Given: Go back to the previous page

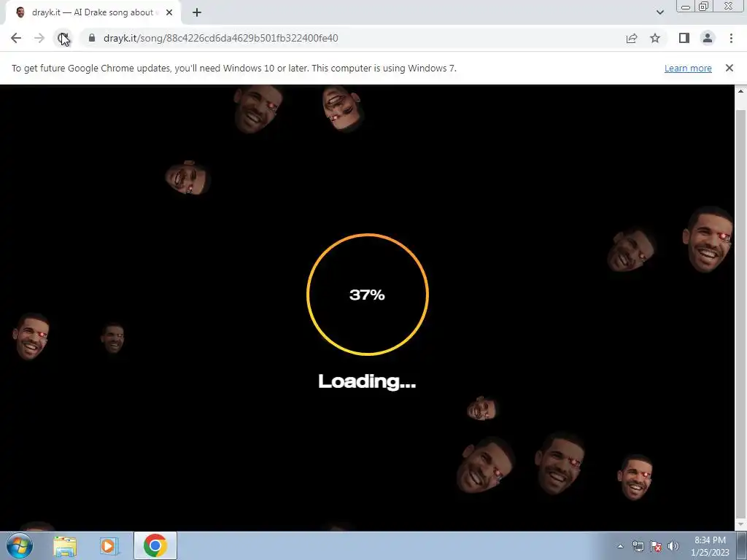Looking at the screenshot, I should (x=16, y=38).
